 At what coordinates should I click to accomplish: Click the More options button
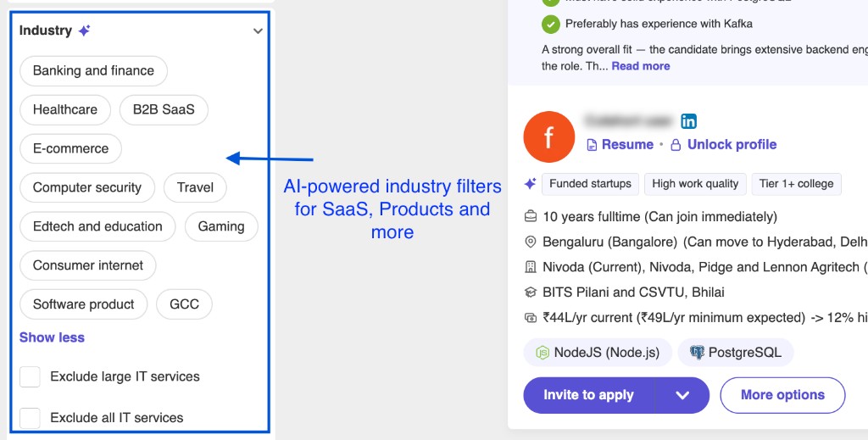782,395
